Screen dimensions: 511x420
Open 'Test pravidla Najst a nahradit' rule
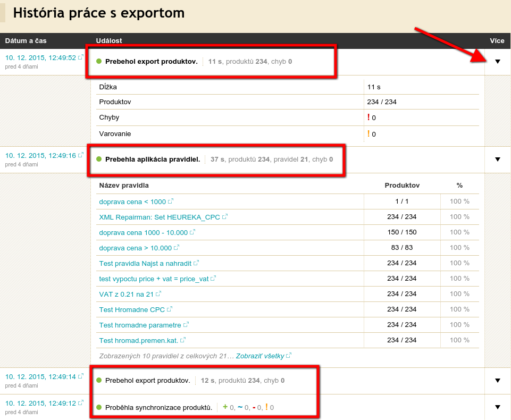tap(145, 263)
